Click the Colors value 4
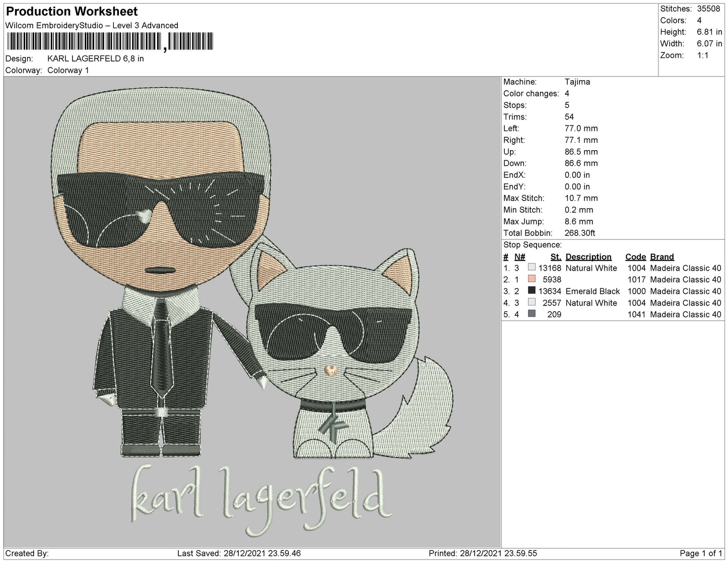This screenshot has width=728, height=563. point(699,21)
